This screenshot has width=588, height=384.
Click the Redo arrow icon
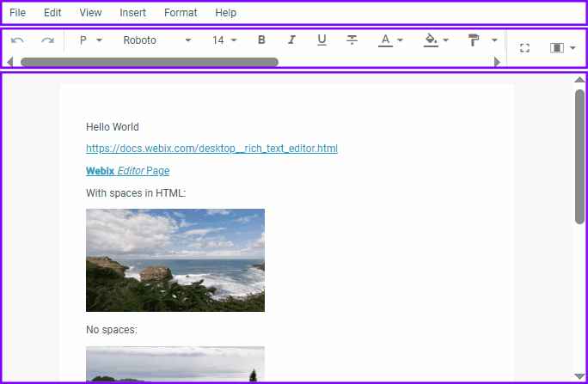pos(47,40)
